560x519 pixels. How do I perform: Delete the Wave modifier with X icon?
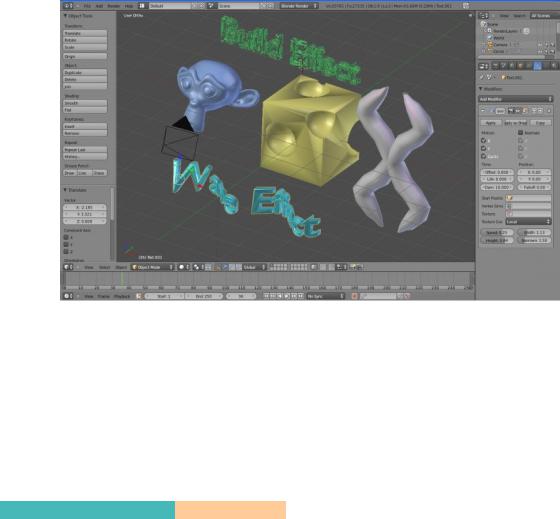(549, 111)
